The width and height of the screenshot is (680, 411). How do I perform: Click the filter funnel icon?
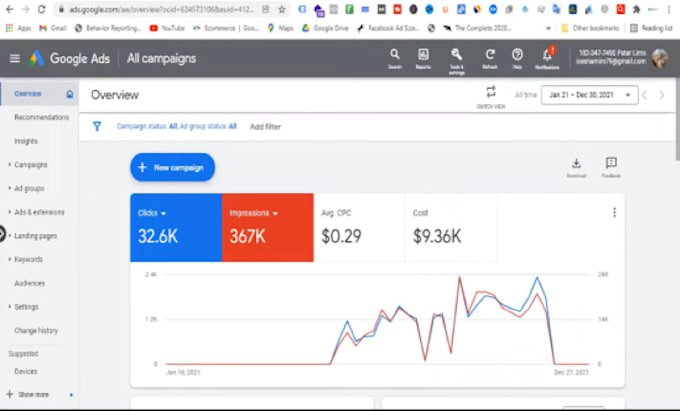tap(97, 127)
